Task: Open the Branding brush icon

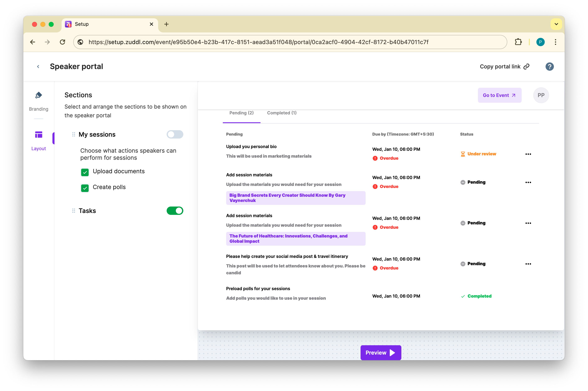Action: (38, 95)
